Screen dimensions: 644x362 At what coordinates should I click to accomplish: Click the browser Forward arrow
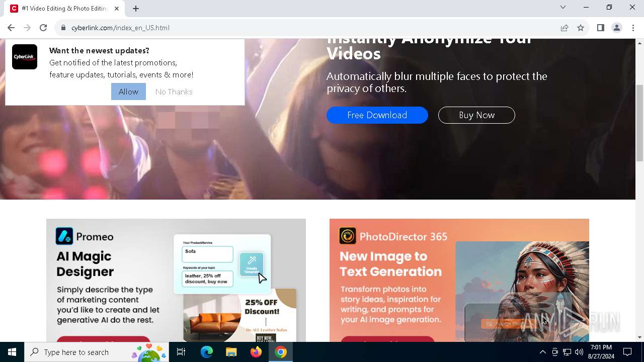(x=27, y=28)
